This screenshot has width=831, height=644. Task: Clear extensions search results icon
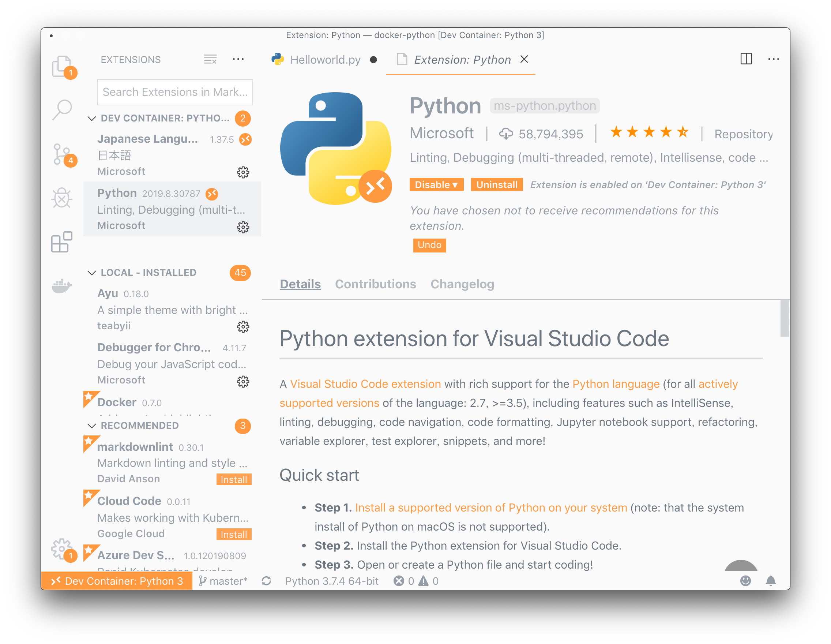click(210, 59)
